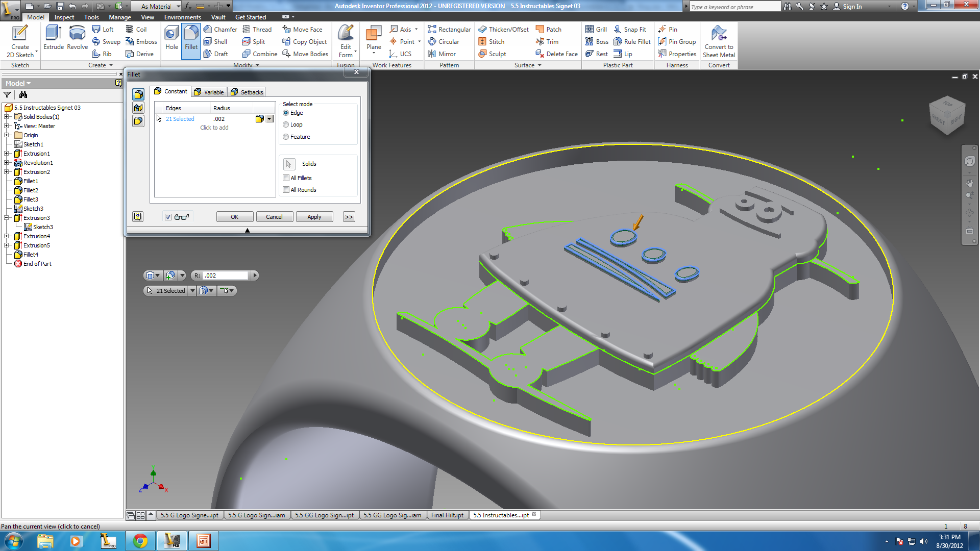980x551 pixels.
Task: Select face fillet type icon in dialog
Action: pos(138,108)
